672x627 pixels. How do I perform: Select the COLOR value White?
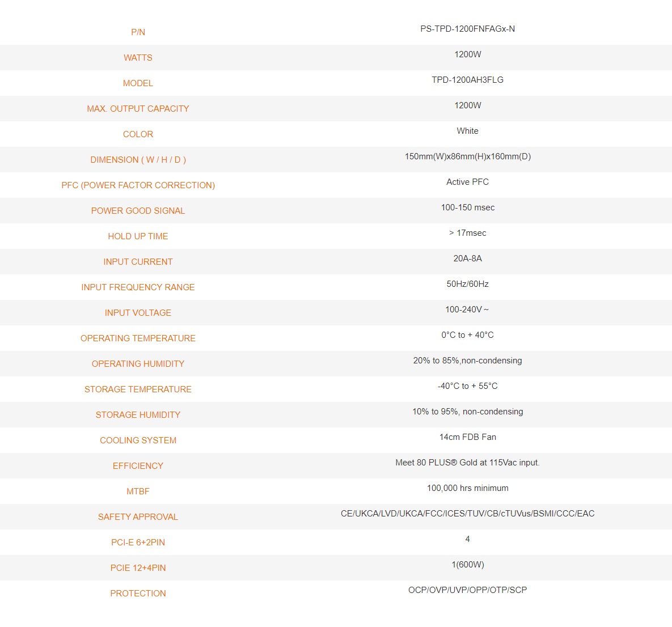pos(468,131)
